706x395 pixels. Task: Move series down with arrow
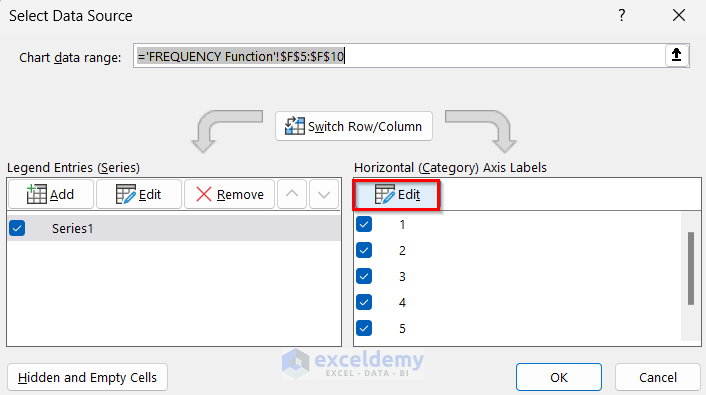[324, 195]
